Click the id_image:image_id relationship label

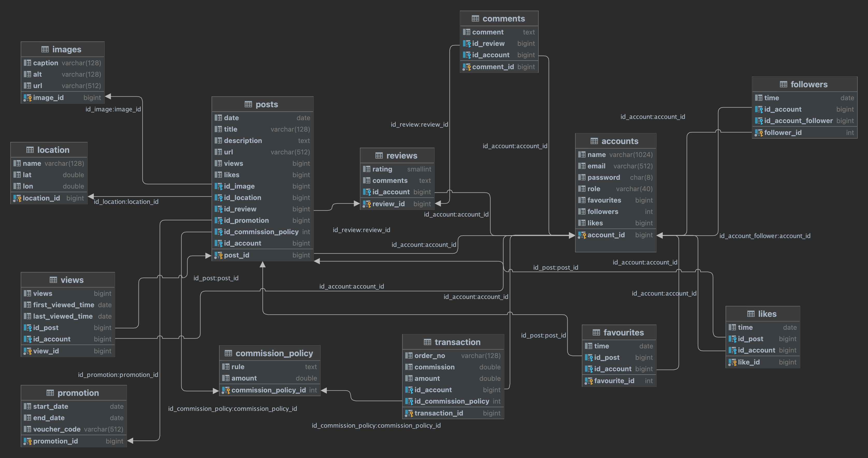113,109
